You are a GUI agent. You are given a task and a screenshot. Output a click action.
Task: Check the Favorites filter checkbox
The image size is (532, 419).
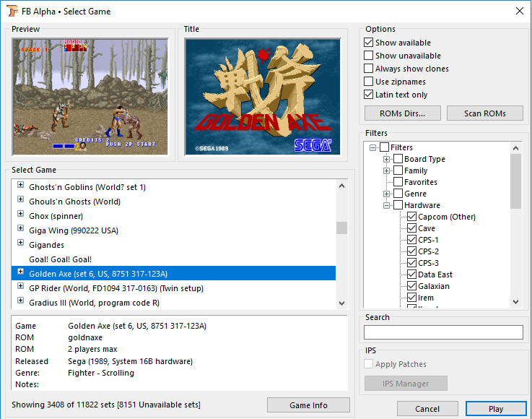398,182
